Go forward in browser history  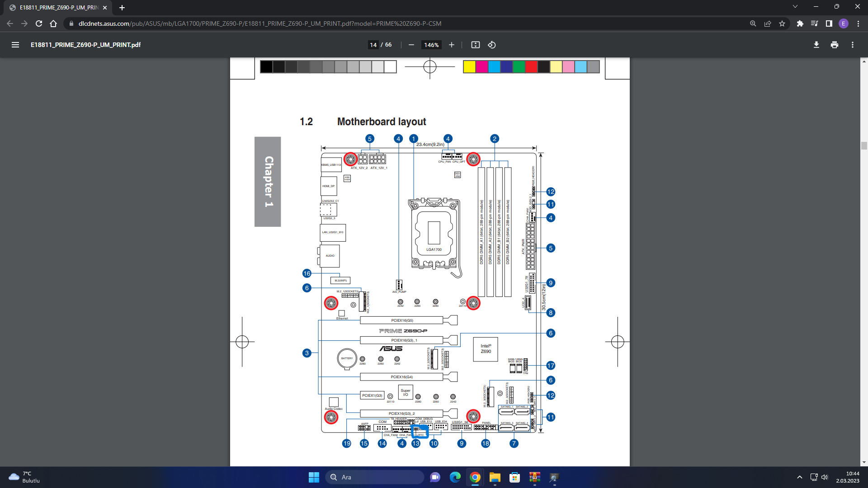point(24,23)
